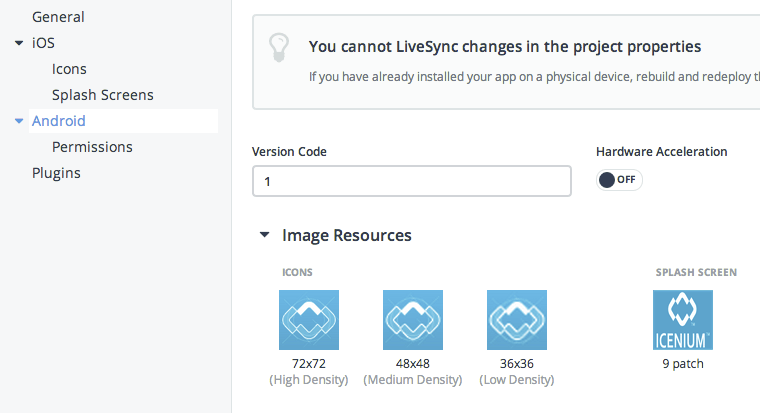Click the lightbulb info icon
This screenshot has height=413, width=760.
(x=280, y=48)
